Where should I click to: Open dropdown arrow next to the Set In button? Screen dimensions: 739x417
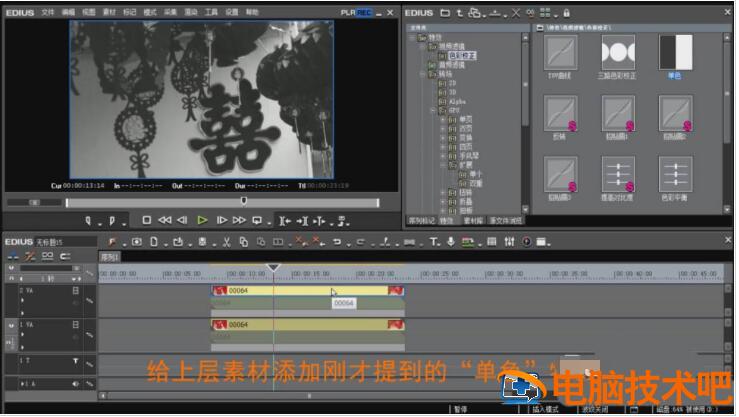pyautogui.click(x=100, y=224)
